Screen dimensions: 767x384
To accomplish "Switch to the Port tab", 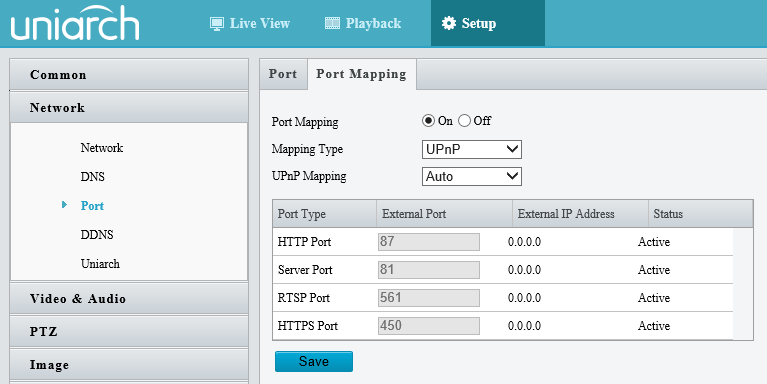I will (x=283, y=74).
